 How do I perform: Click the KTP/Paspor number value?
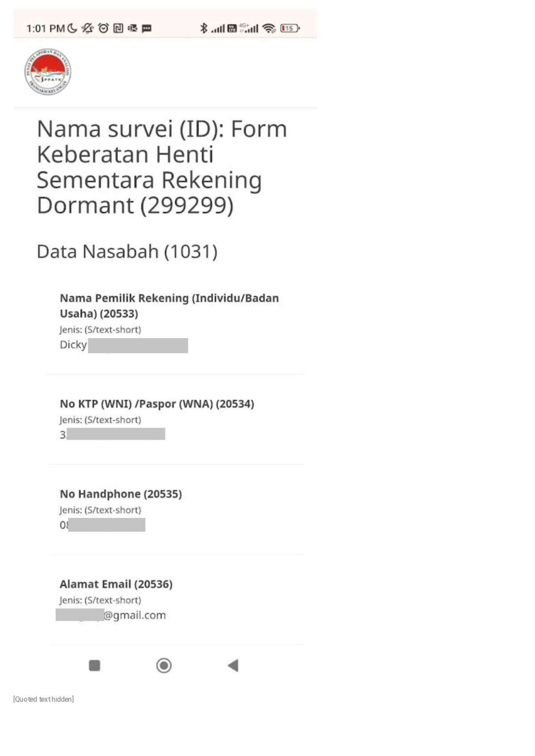112,435
